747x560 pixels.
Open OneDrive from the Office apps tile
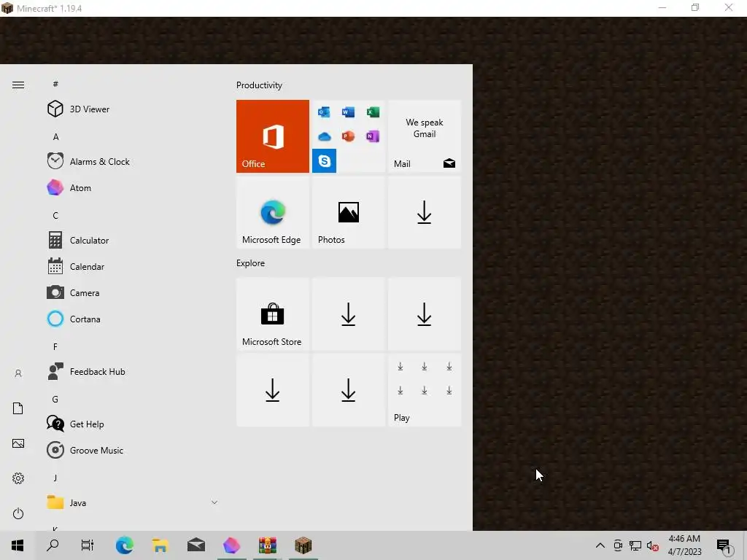(x=324, y=136)
